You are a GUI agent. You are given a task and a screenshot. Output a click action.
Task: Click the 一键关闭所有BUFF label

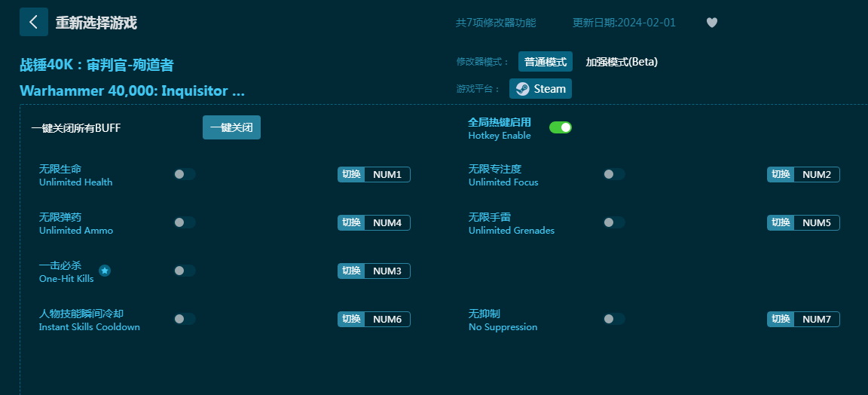tap(76, 128)
